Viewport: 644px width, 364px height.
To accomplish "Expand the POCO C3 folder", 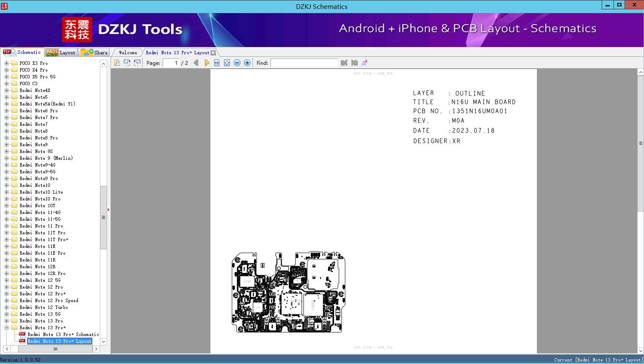I will [x=6, y=83].
